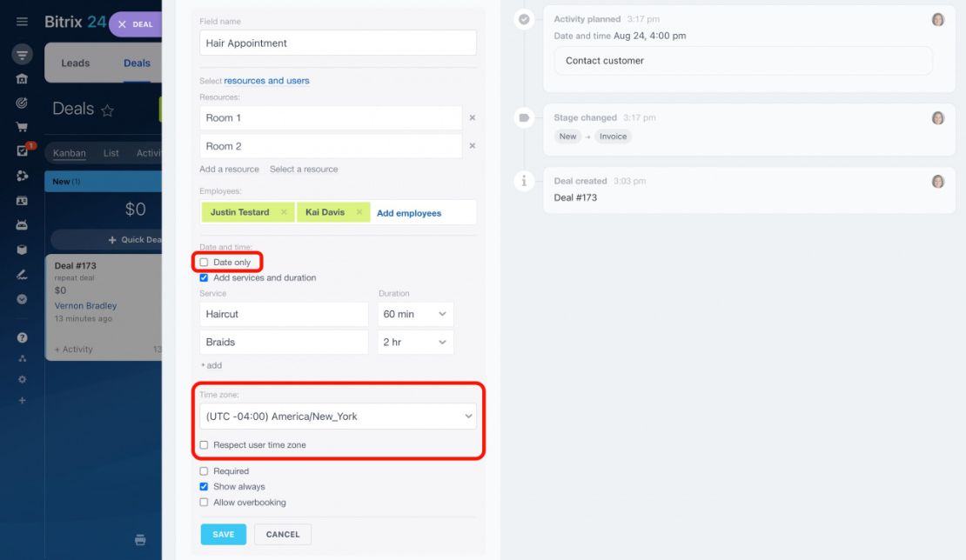Click the Room 1 resource field
The height and width of the screenshot is (560, 966).
coord(330,117)
